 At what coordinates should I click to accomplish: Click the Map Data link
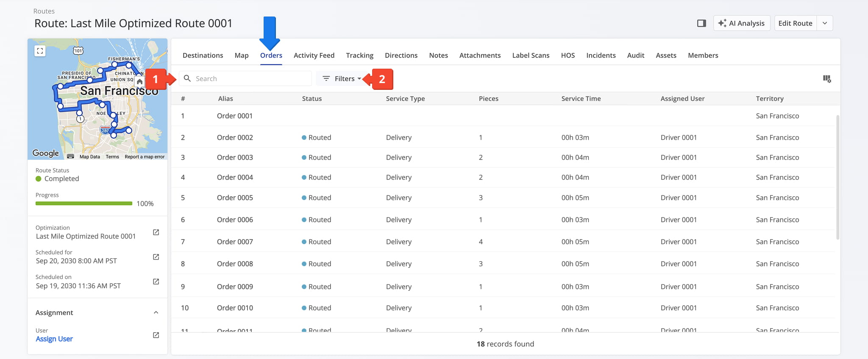(90, 157)
